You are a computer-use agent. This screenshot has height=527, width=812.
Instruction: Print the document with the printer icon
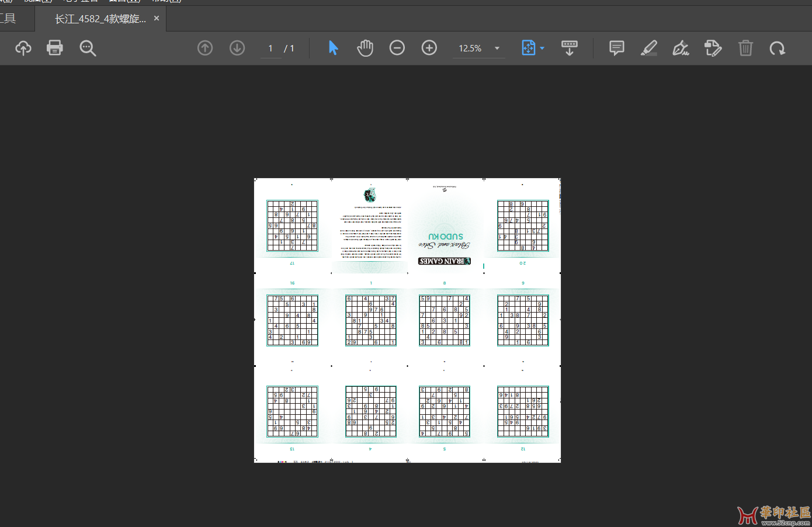click(x=55, y=48)
